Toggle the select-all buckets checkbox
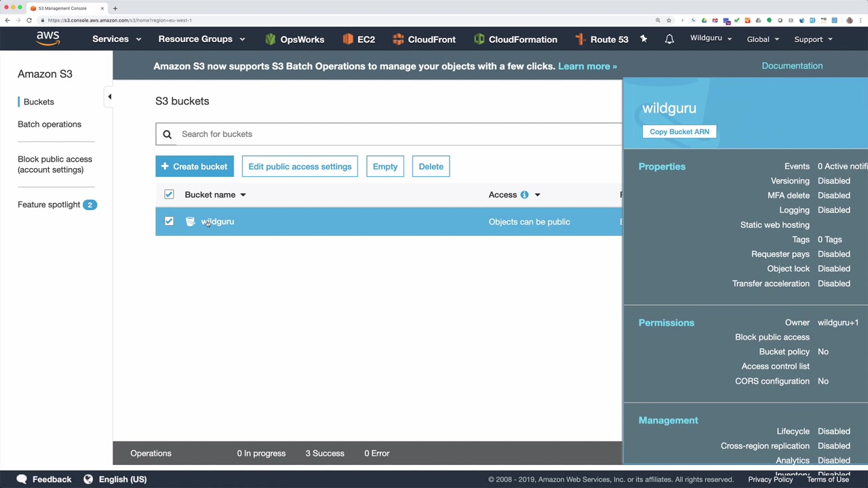 tap(169, 195)
